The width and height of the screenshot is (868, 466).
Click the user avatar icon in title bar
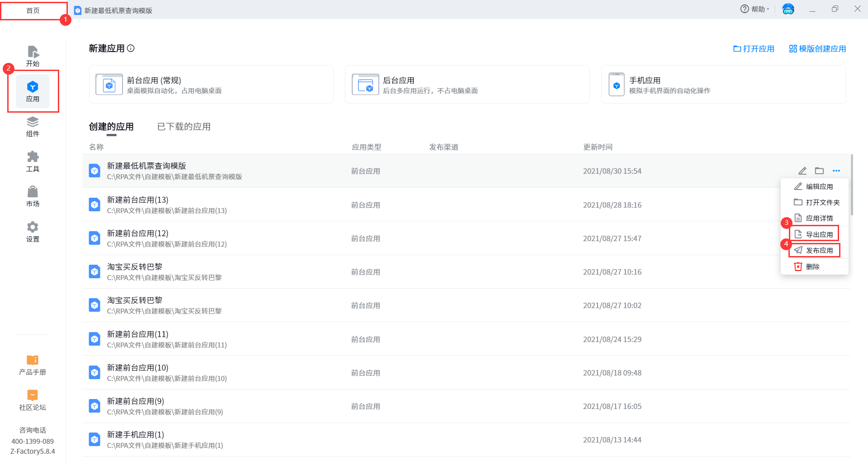pos(788,9)
